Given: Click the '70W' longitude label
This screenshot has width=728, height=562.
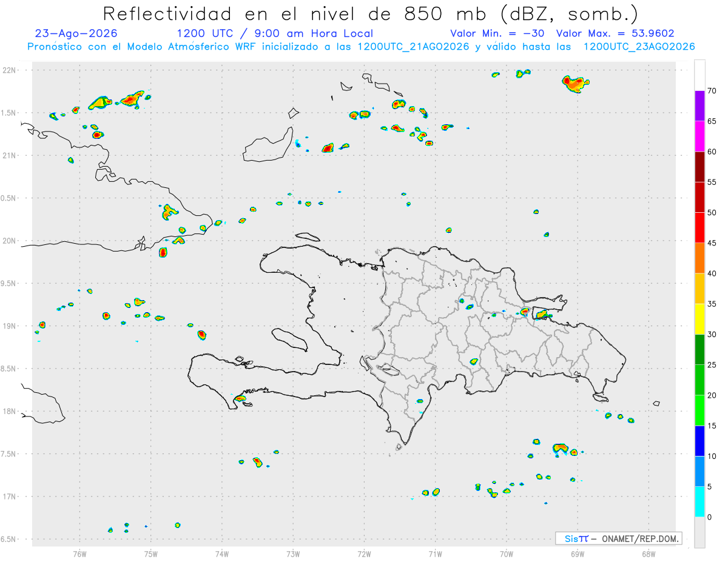Looking at the screenshot, I should click(x=507, y=554).
